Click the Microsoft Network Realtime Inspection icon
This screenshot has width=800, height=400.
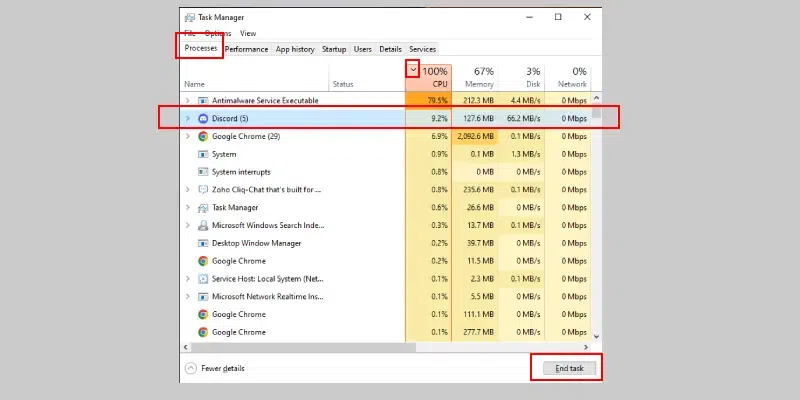pyautogui.click(x=203, y=296)
